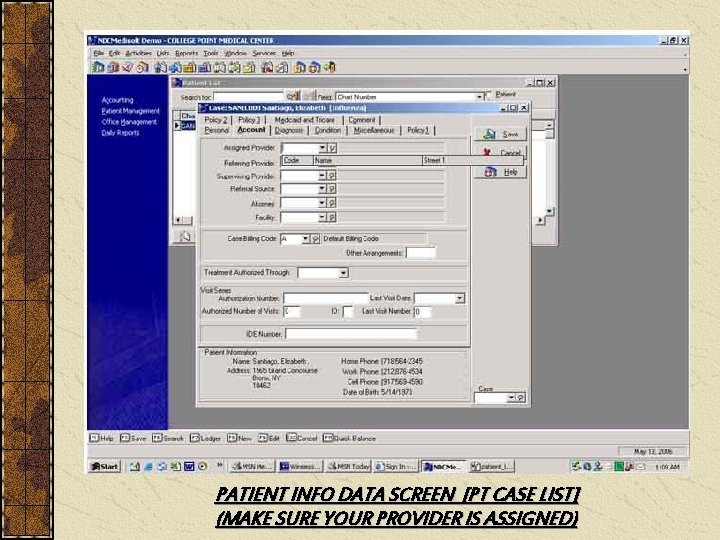This screenshot has width=720, height=540.
Task: Click F3 Save in function key bar
Action: pyautogui.click(x=133, y=438)
